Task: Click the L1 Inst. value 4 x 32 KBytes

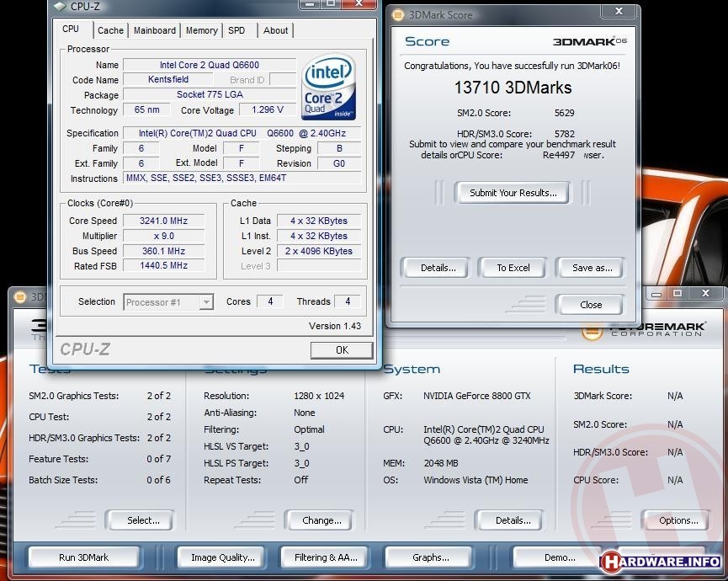Action: (x=318, y=236)
